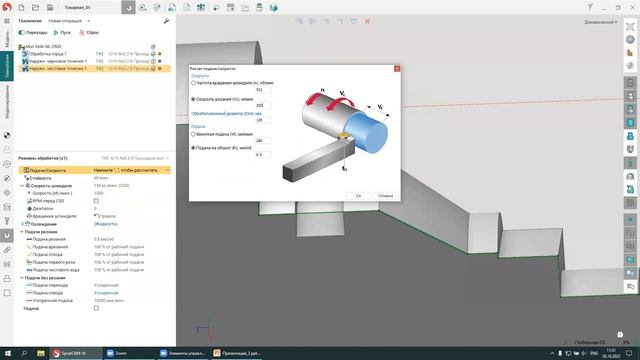Image resolution: width=640 pixels, height=360 pixels.
Task: Click the hamburger menu icon on left sidebar
Action: pyautogui.click(x=7, y=21)
